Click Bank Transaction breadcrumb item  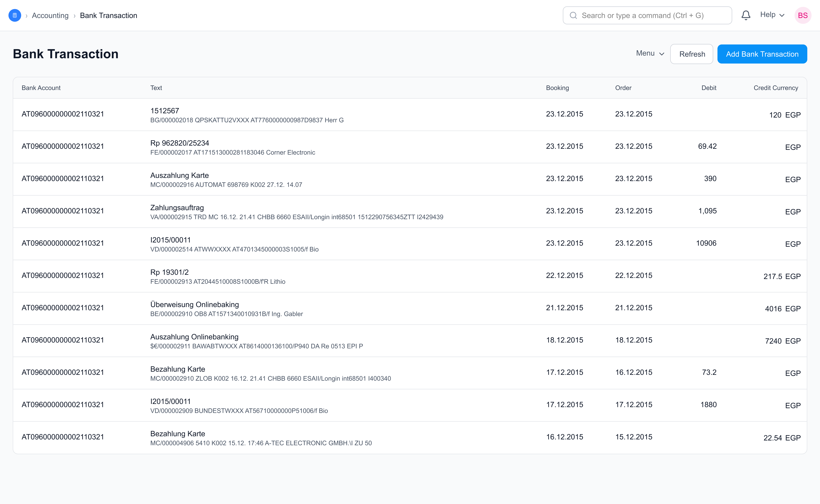click(x=108, y=15)
